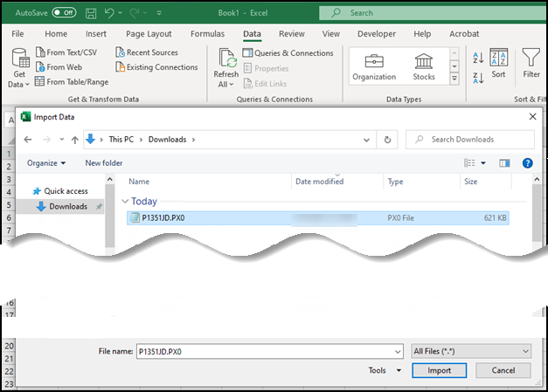
Task: Click the Save disk icon
Action: (91, 13)
